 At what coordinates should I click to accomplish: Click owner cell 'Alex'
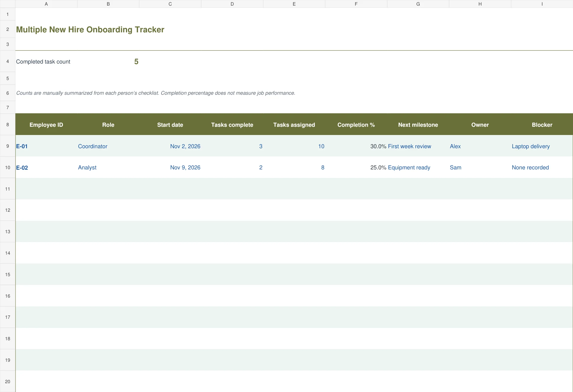tap(480, 146)
